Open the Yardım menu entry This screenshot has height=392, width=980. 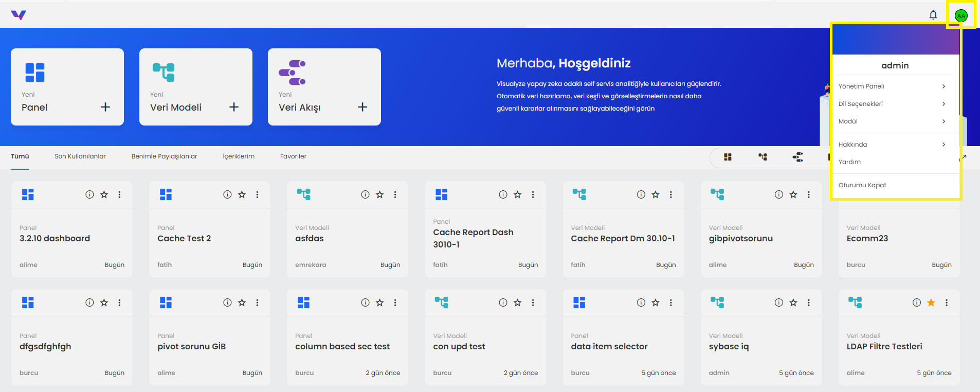tap(849, 162)
